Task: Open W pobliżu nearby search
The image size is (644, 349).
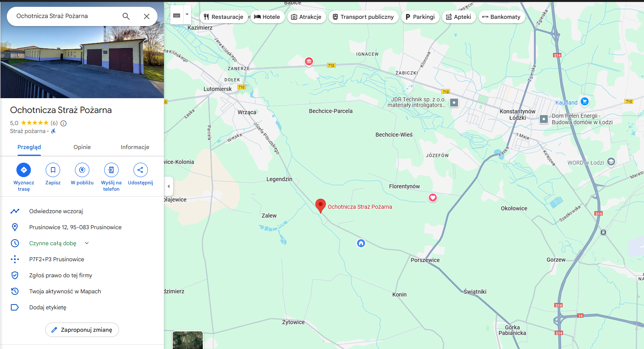Action: 82,170
